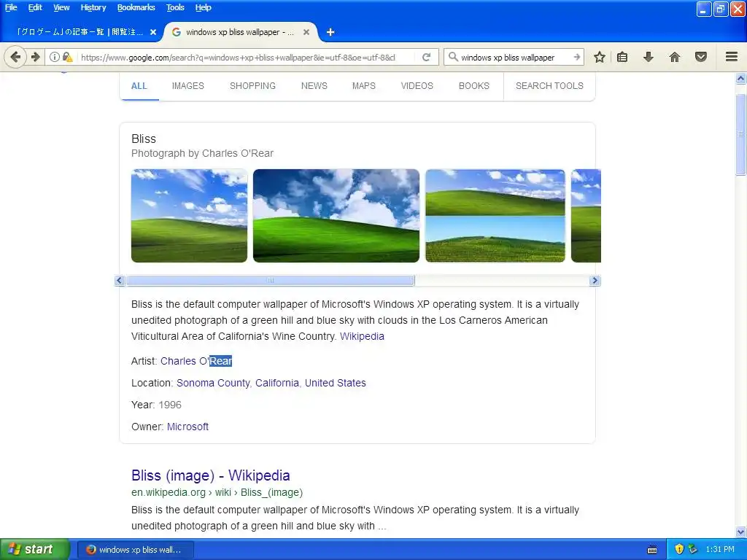The image size is (747, 560).
Task: Click keyboard icon in system tray
Action: [x=652, y=550]
